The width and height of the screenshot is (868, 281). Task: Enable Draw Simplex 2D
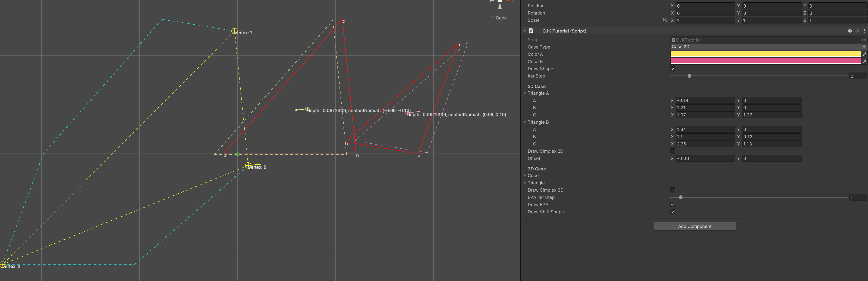pos(673,151)
